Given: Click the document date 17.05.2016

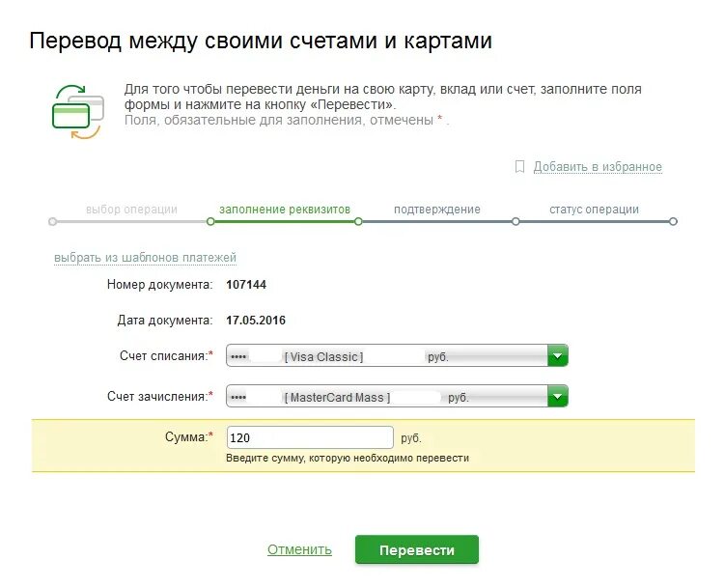Looking at the screenshot, I should [x=256, y=321].
